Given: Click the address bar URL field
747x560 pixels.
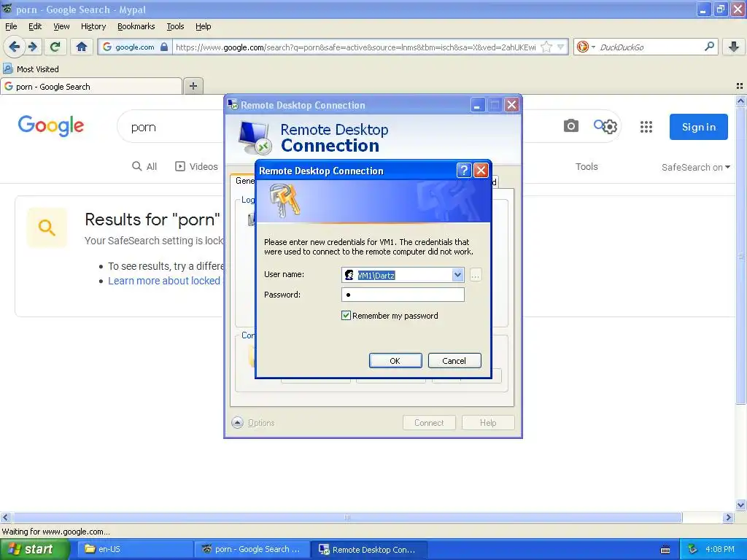Looking at the screenshot, I should pyautogui.click(x=356, y=47).
